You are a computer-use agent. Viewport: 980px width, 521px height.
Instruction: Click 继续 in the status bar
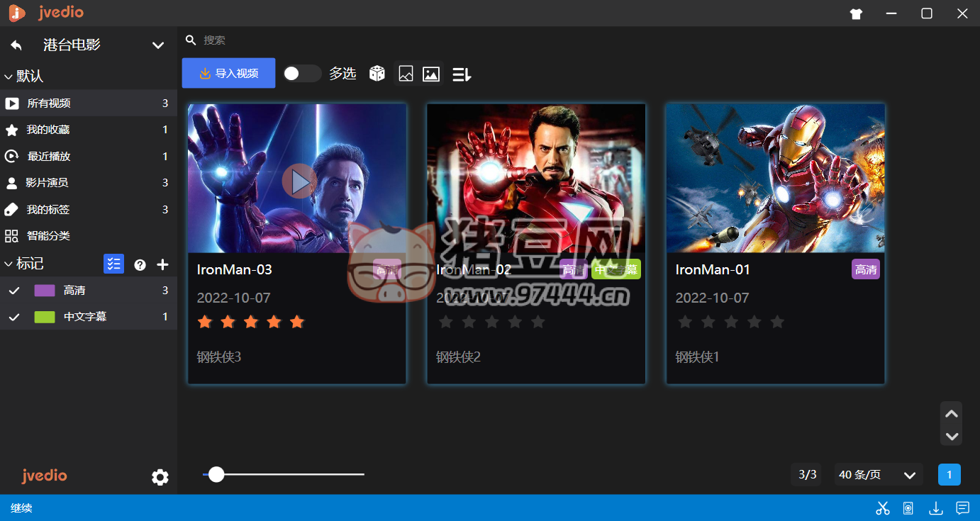[x=21, y=508]
